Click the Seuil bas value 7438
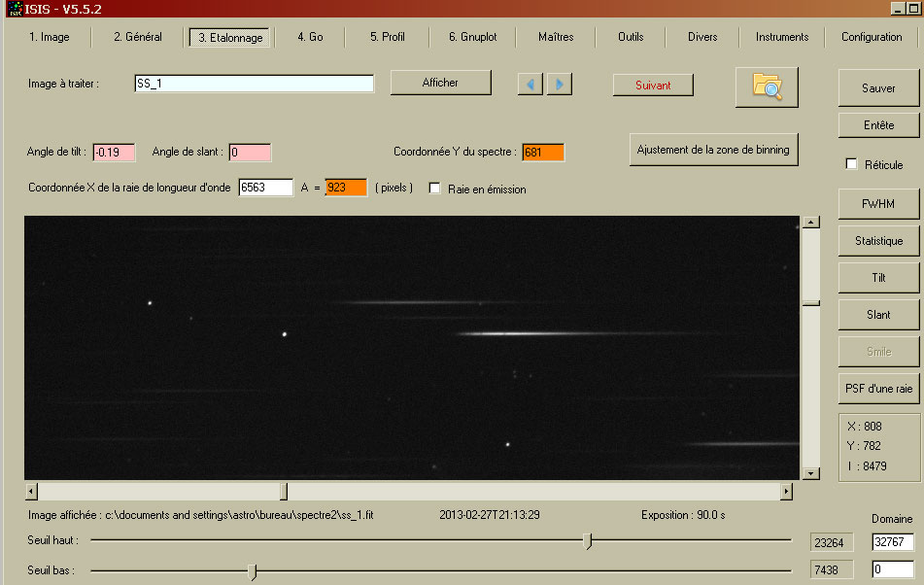The height and width of the screenshot is (585, 924). click(x=831, y=569)
